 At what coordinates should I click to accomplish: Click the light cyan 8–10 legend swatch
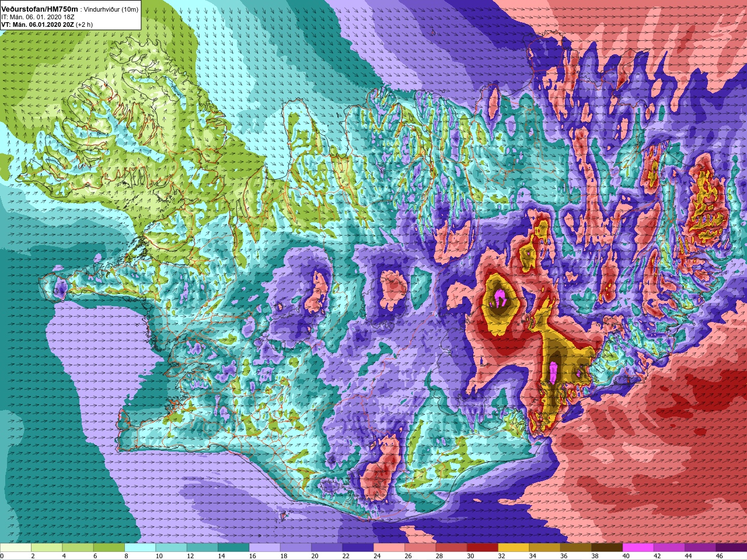[140, 548]
